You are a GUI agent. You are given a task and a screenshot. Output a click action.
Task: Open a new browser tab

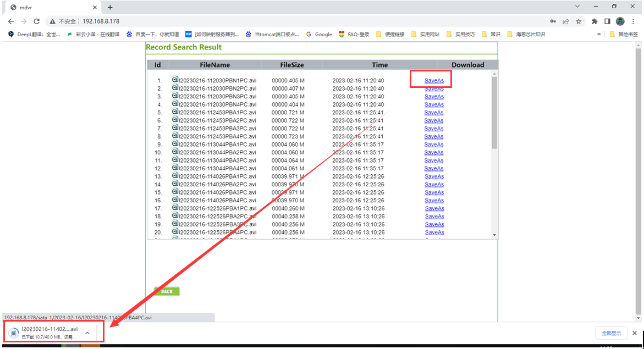110,7
